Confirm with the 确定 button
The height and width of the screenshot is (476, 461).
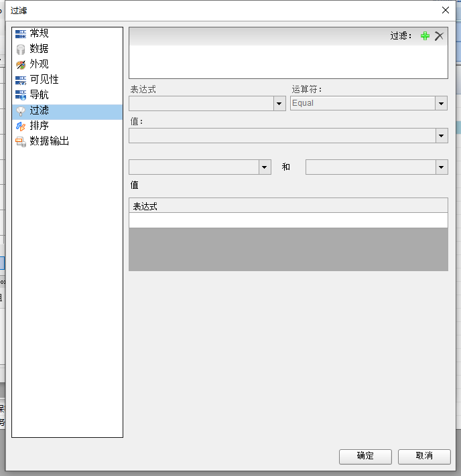point(365,457)
